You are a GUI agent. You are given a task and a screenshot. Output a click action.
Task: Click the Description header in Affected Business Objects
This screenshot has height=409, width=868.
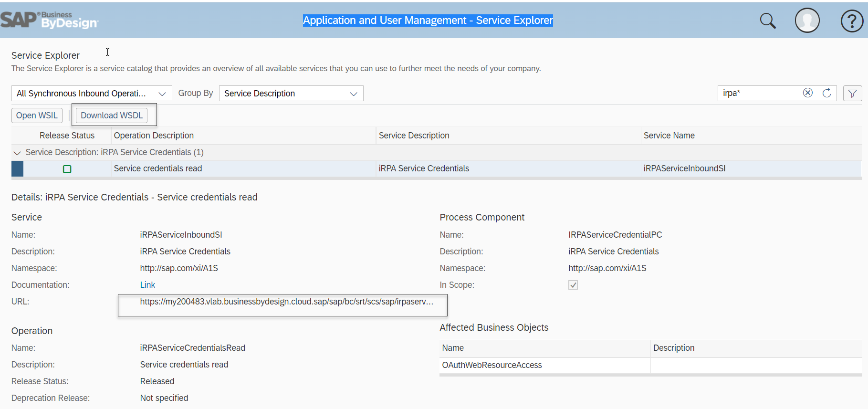point(757,348)
